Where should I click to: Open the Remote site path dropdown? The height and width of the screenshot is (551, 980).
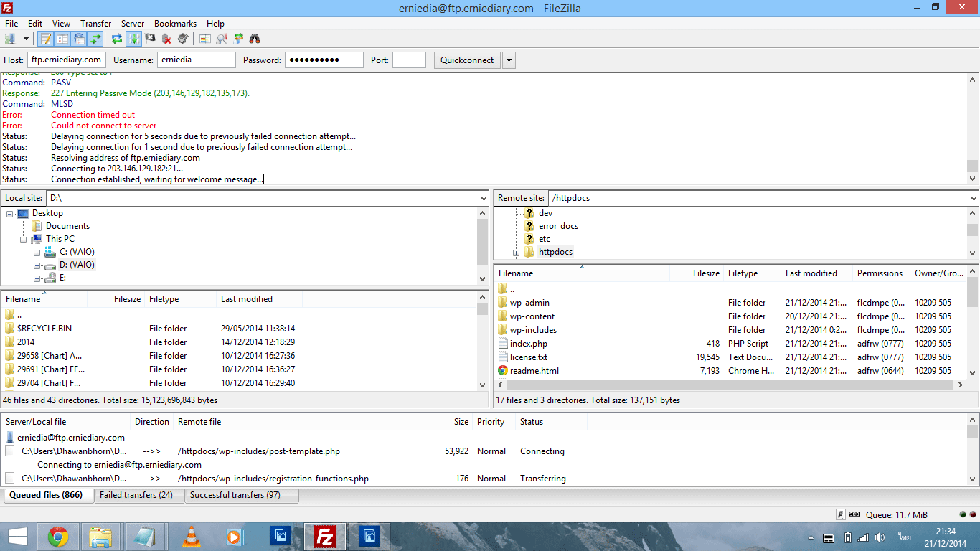tap(974, 198)
